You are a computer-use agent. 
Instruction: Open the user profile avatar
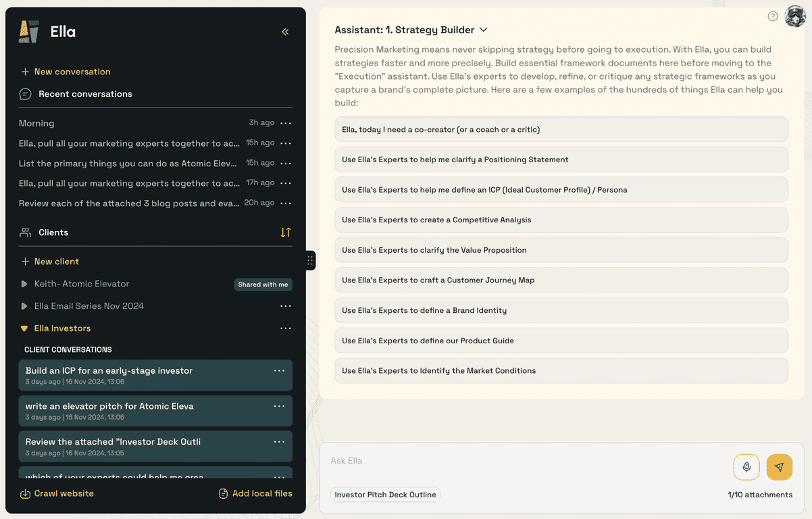795,16
